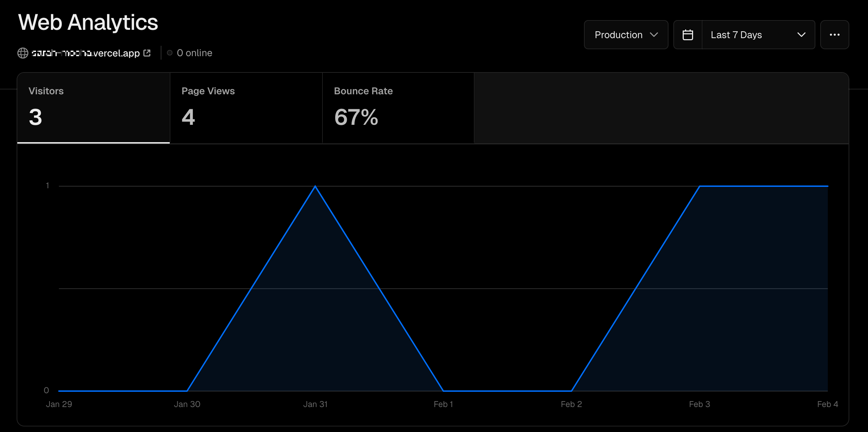Click the online status dot indicator

[x=170, y=53]
